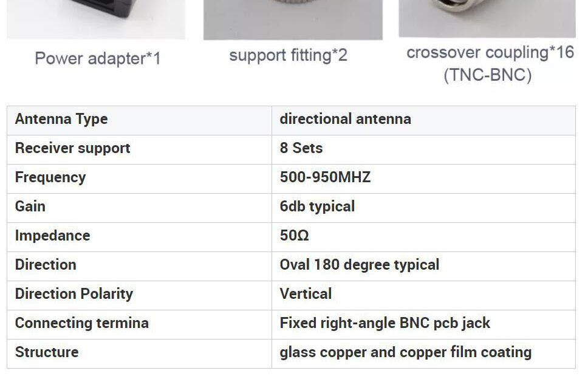Click the "Gain" row label
Image resolution: width=588 pixels, height=379 pixels.
[x=30, y=207]
